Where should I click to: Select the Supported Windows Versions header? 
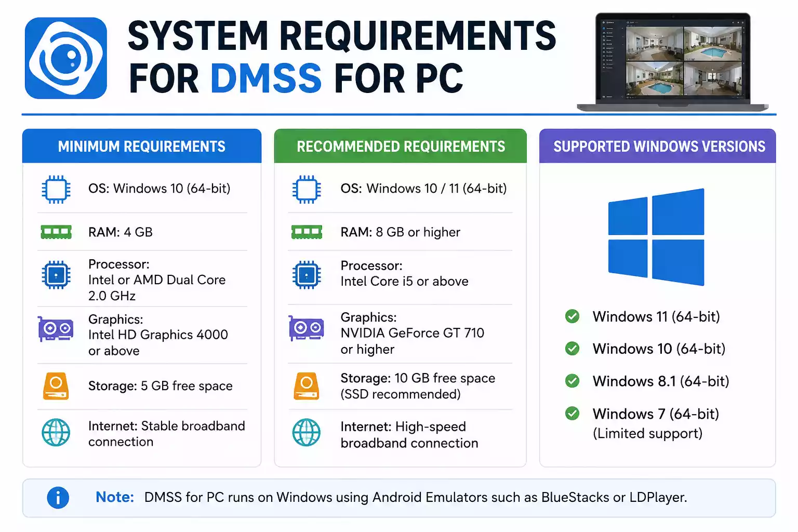[x=658, y=146]
